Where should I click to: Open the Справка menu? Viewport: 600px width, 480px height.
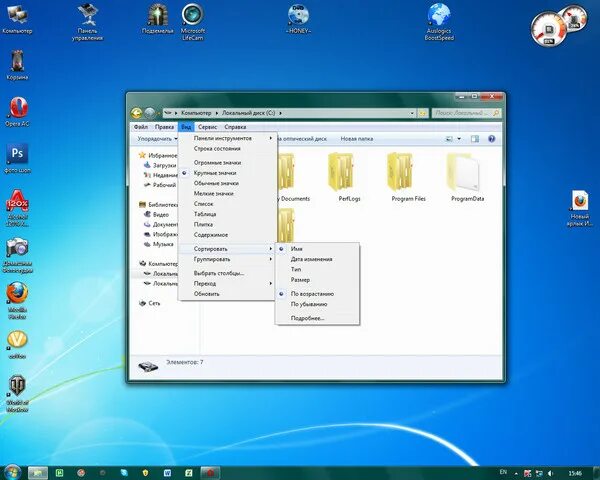click(235, 127)
